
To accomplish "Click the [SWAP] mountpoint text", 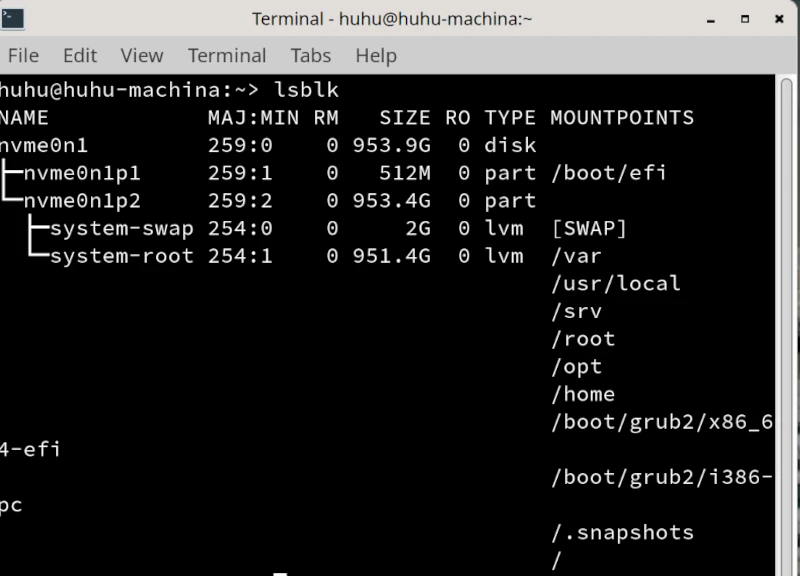I will 589,228.
